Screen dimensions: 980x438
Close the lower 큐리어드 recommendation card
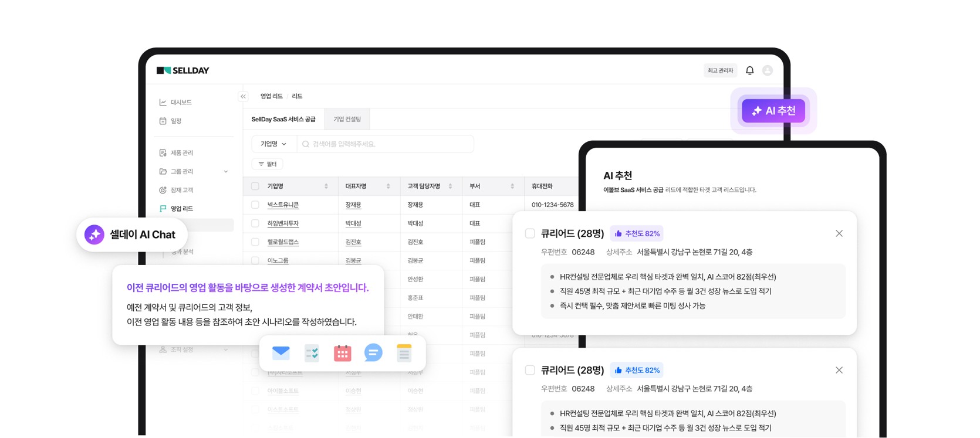click(839, 370)
